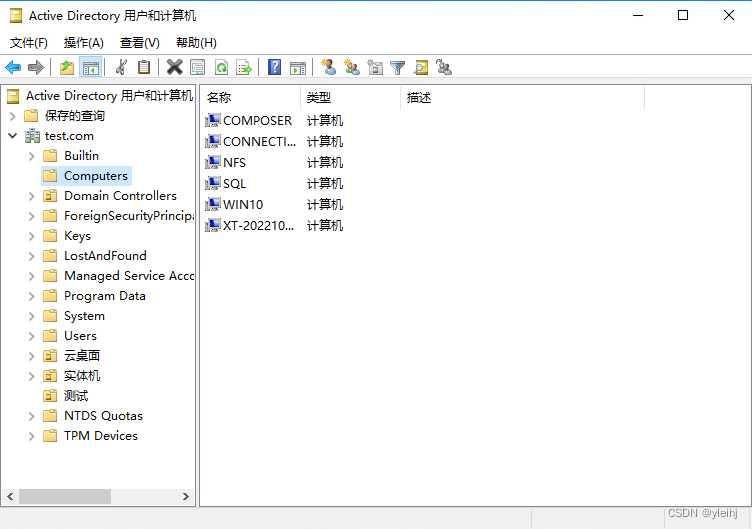This screenshot has width=752, height=529.
Task: Click the Export list icon
Action: click(244, 68)
